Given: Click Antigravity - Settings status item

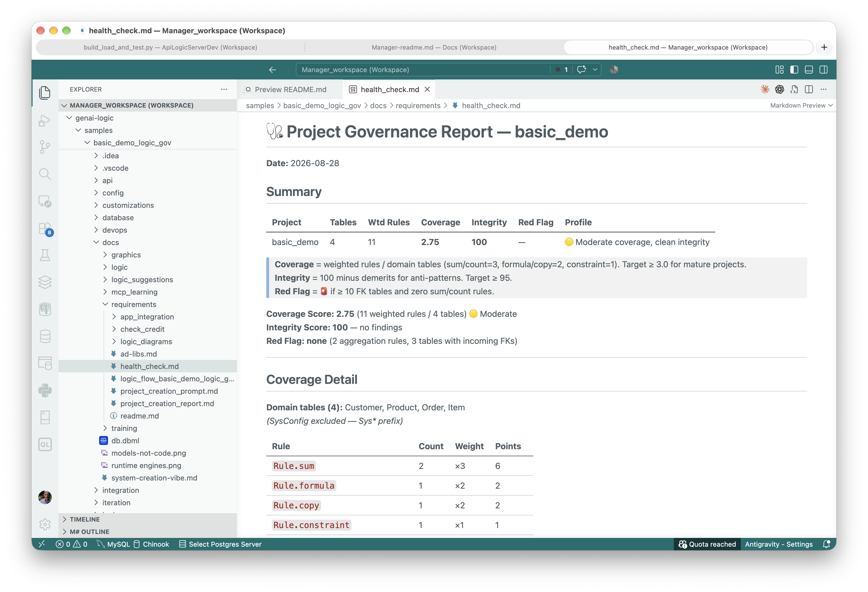Looking at the screenshot, I should click(x=779, y=544).
